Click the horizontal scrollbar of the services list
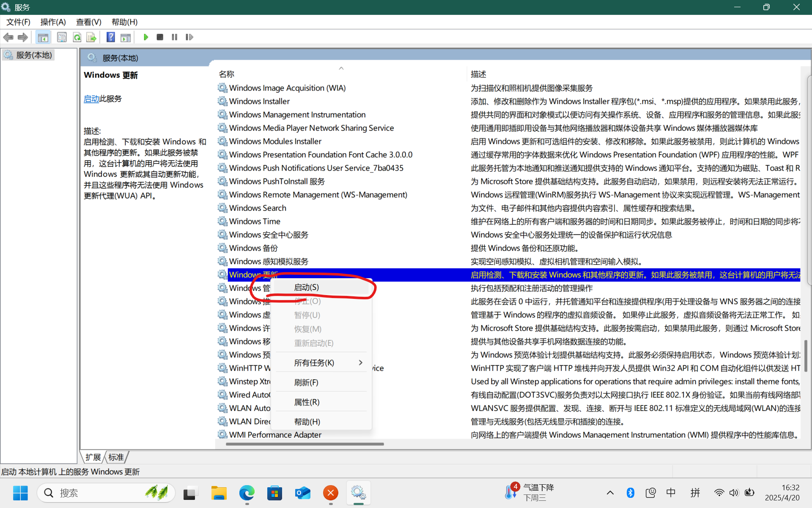812x508 pixels. [x=304, y=444]
